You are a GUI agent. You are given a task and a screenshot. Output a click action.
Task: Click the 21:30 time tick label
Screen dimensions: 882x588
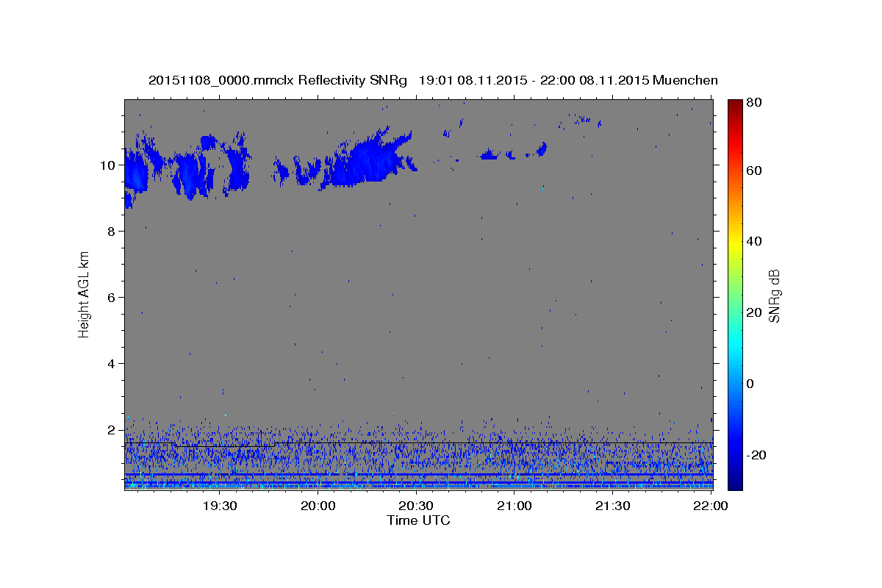coord(612,506)
